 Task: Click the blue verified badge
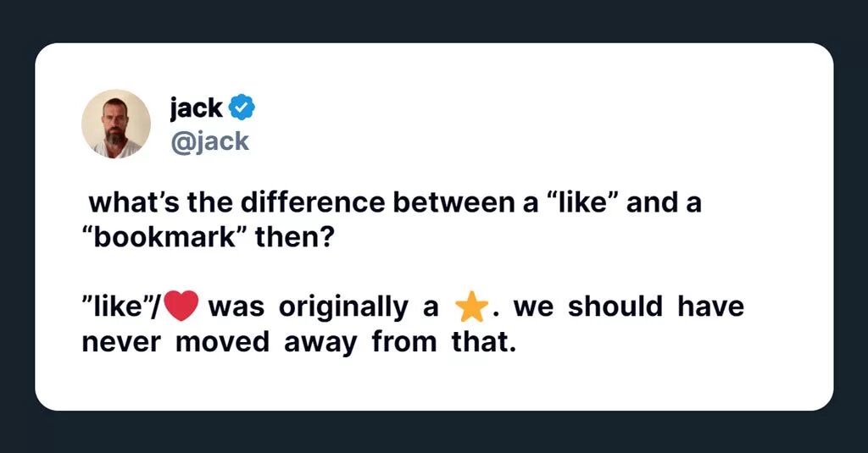point(243,108)
